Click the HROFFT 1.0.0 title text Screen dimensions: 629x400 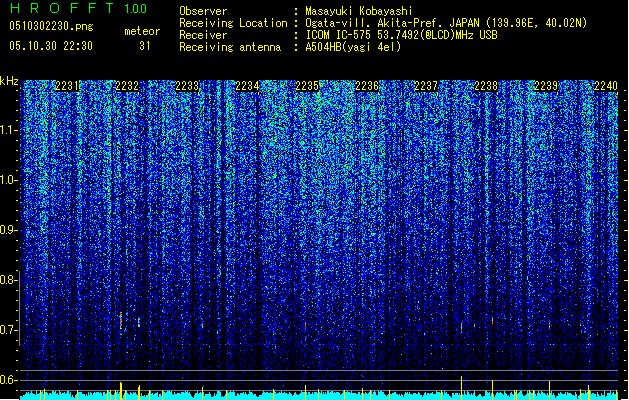(x=79, y=8)
